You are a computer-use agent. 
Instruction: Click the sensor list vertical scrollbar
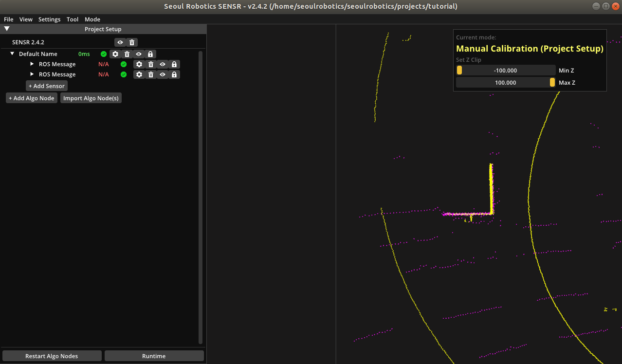201,197
